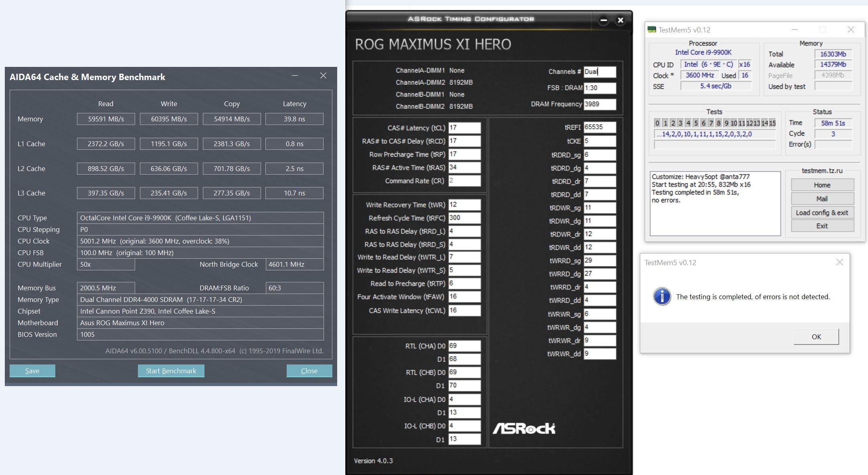Click the Mail button in TestMem5
Image resolution: width=868 pixels, height=475 pixels.
tap(822, 199)
